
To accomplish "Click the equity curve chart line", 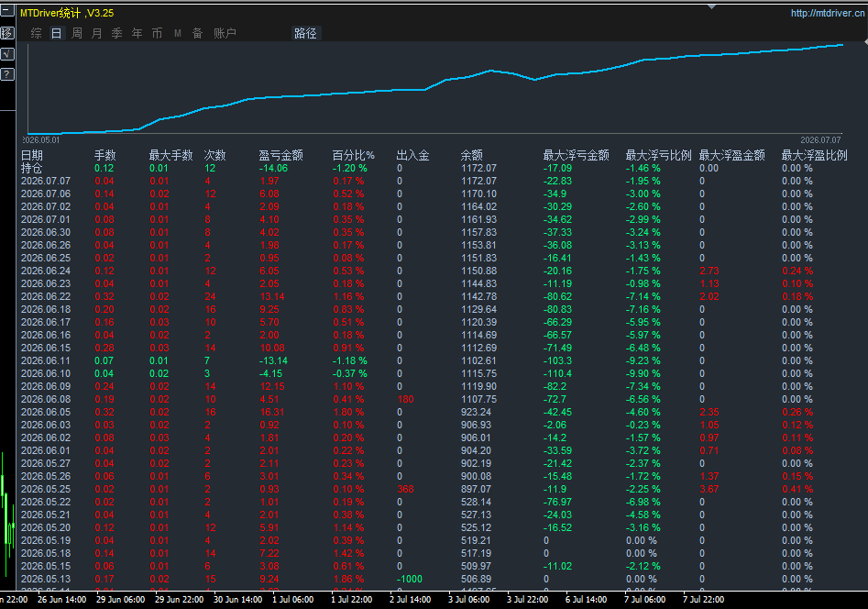I will [x=434, y=86].
